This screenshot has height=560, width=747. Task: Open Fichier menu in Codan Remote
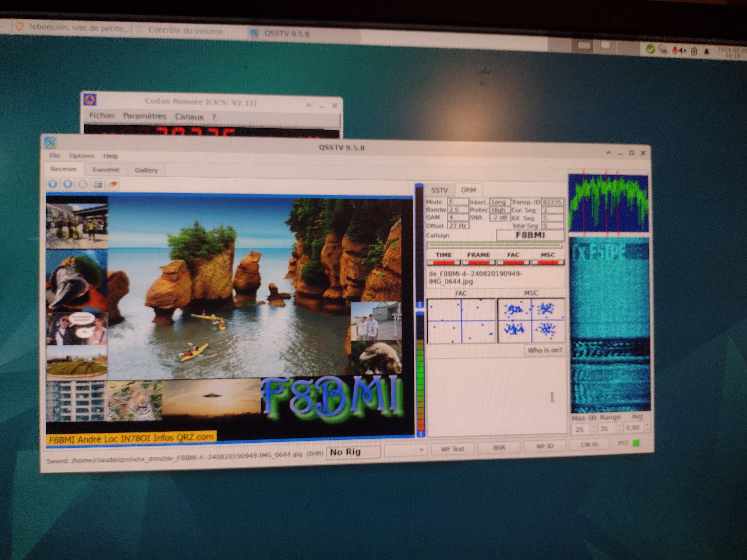[x=102, y=115]
